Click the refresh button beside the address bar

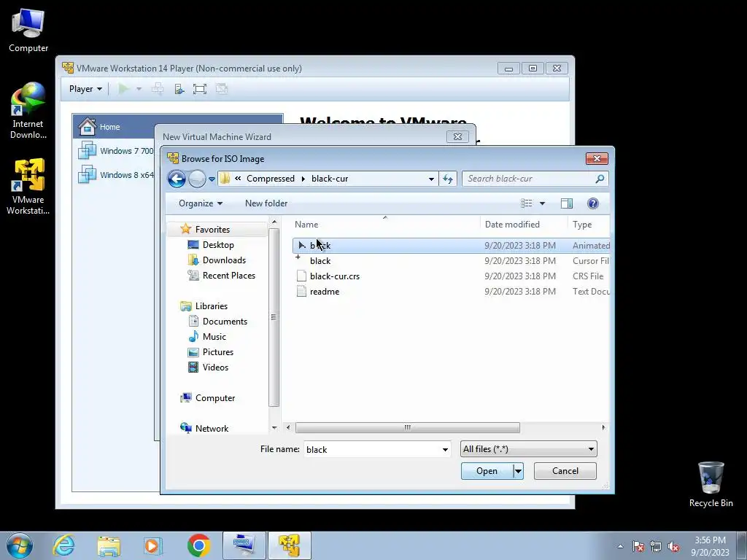pos(448,179)
